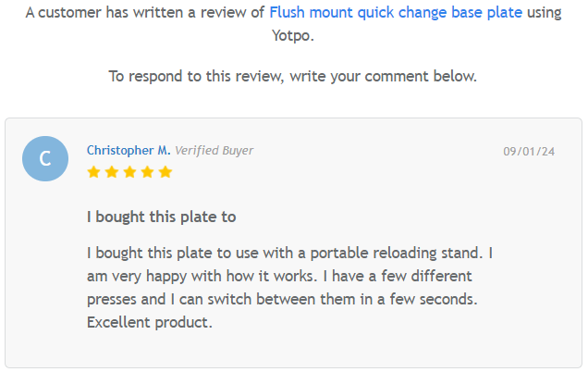588x372 pixels.
Task: Open the Flush mount quick change base plate link
Action: click(396, 14)
